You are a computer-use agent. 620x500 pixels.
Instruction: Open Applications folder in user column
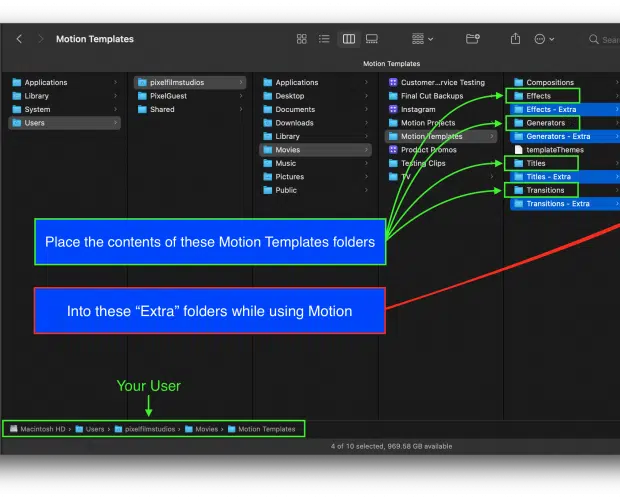(x=316, y=82)
